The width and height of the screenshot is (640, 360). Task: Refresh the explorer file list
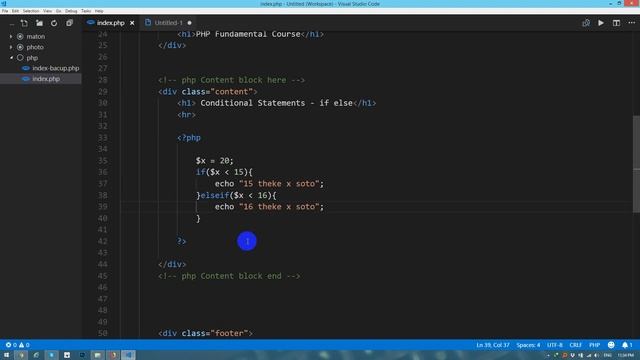click(x=54, y=23)
